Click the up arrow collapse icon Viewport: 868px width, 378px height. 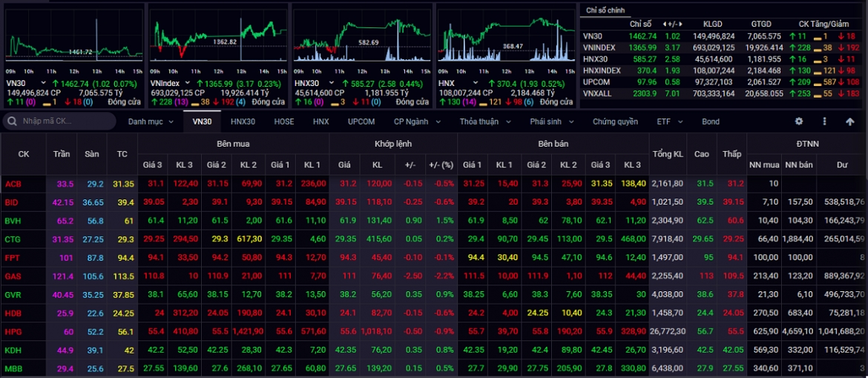[x=849, y=122]
